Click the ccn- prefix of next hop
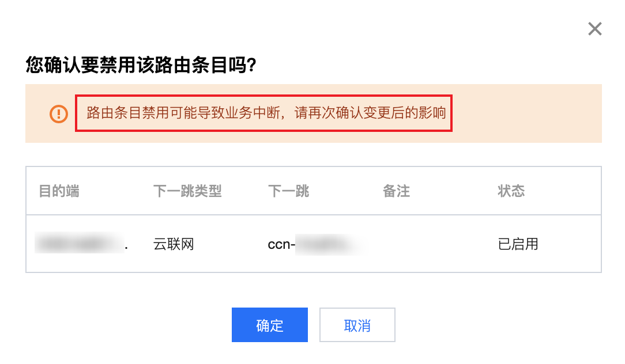The image size is (625, 364). pyautogui.click(x=281, y=244)
